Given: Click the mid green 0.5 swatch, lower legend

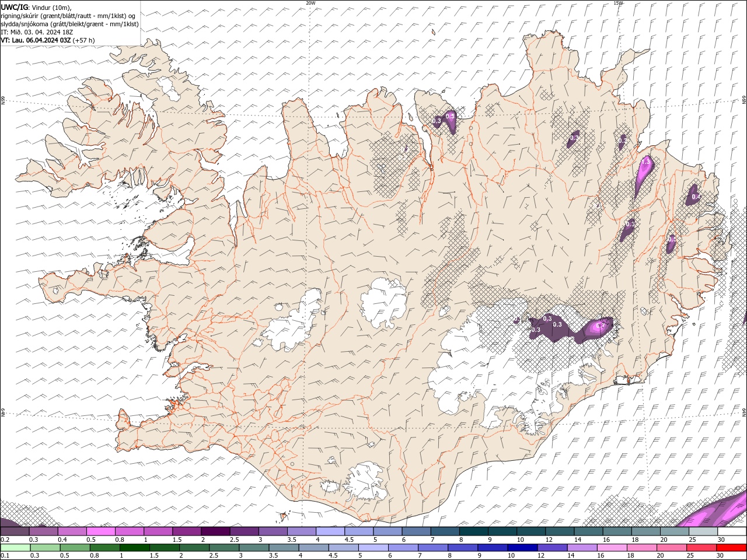Looking at the screenshot, I should tap(75, 547).
